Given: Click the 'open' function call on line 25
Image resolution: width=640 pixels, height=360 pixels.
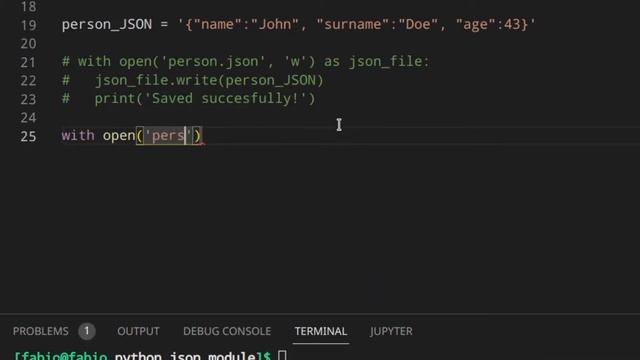Looking at the screenshot, I should point(119,136).
